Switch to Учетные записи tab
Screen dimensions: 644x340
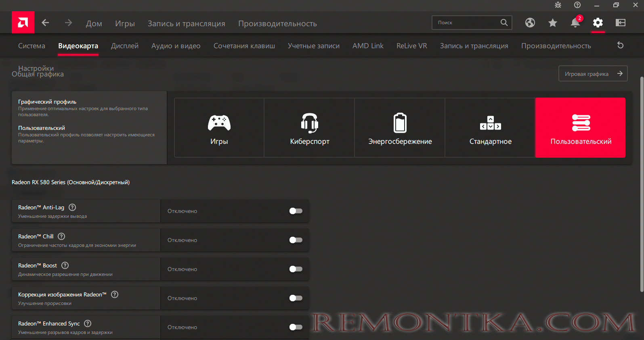tap(314, 46)
